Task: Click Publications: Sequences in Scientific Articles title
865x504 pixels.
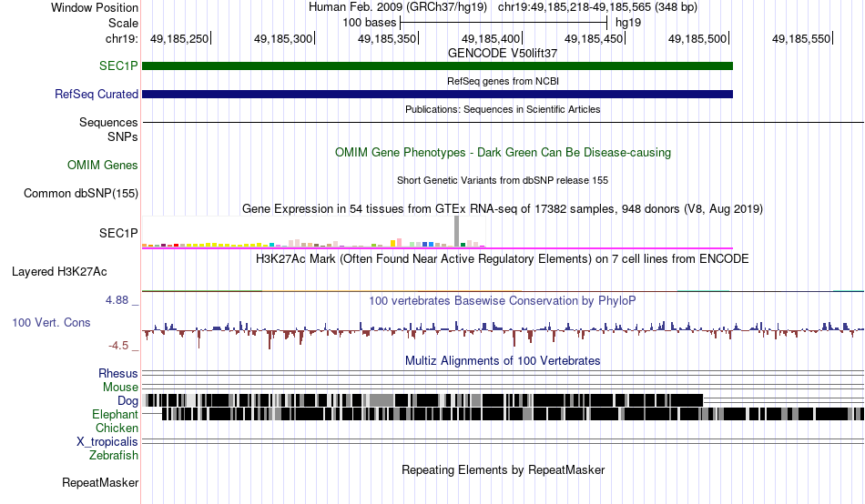Action: click(x=503, y=109)
